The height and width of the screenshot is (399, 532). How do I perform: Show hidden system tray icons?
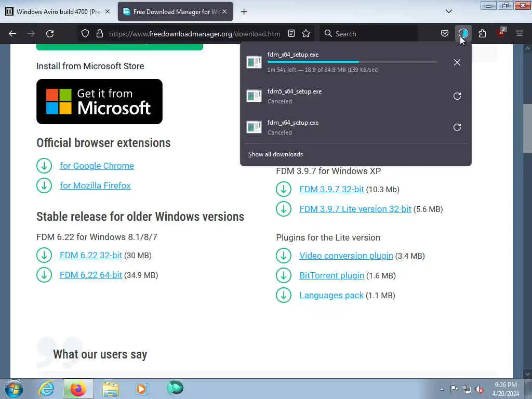tap(442, 390)
